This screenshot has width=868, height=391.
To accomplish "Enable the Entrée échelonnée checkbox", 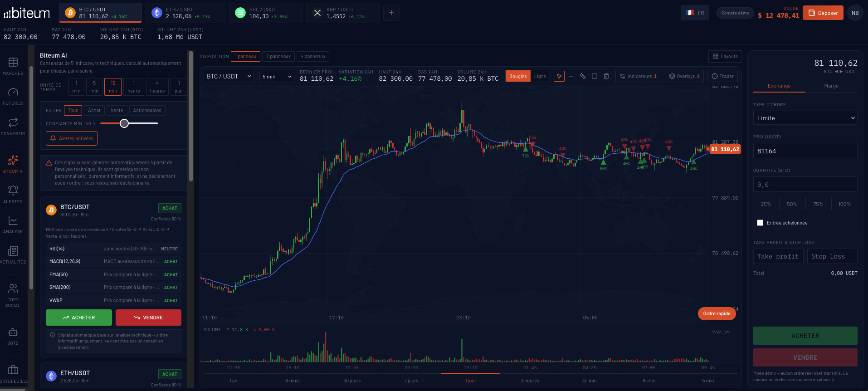I will pos(760,223).
